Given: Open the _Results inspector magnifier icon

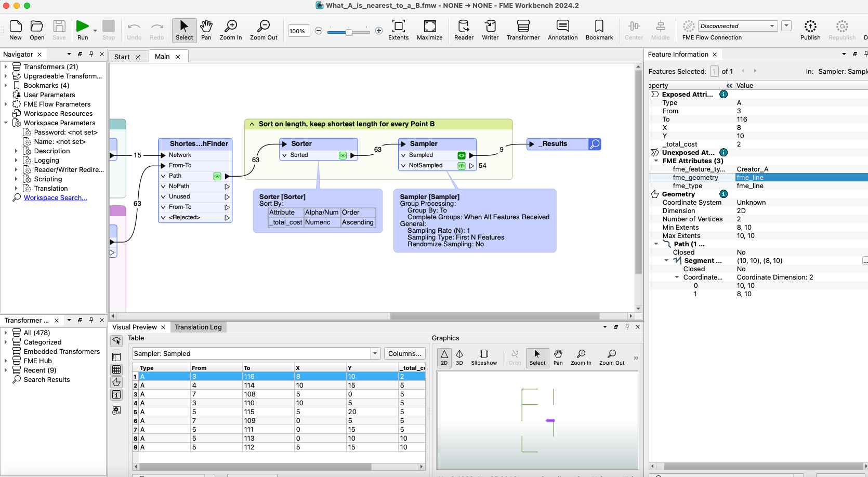Looking at the screenshot, I should (x=595, y=144).
